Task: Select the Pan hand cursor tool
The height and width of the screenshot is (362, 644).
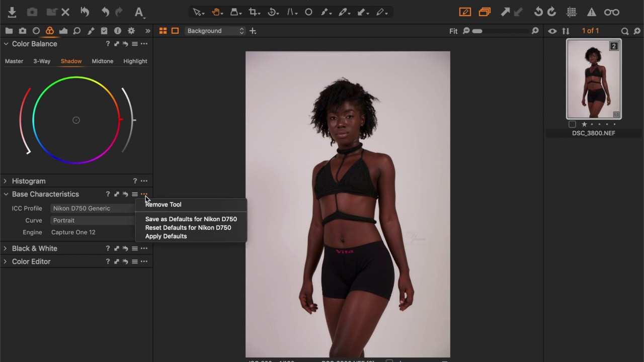Action: (x=217, y=12)
